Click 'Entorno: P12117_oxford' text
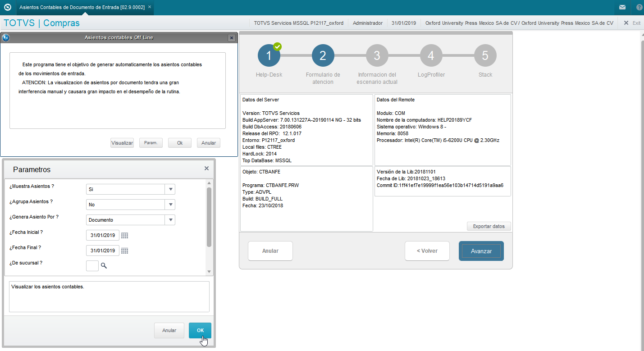Screen dimensions: 644x351 [x=269, y=140]
